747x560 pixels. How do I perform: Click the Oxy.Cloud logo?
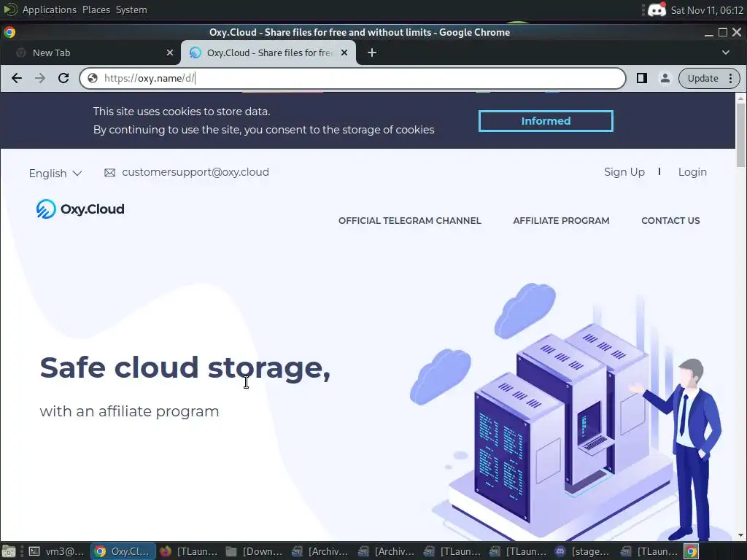point(80,209)
